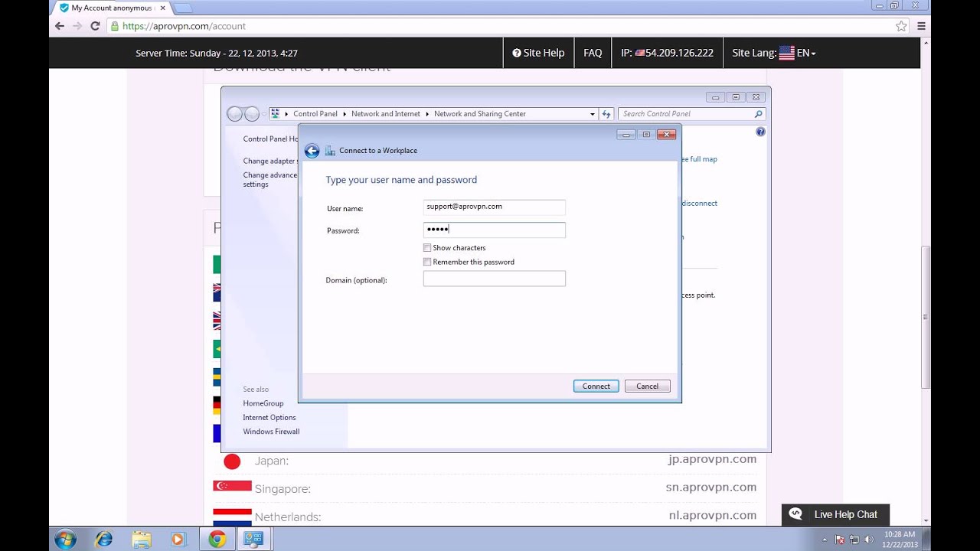Open Windows Firewall link
The image size is (980, 551).
point(271,432)
